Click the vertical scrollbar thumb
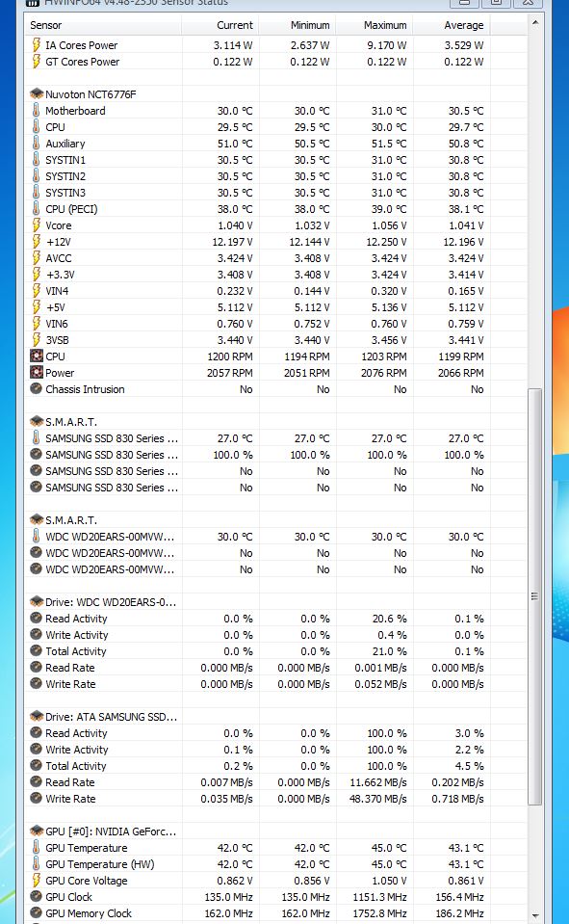Image resolution: width=569 pixels, height=924 pixels. [535, 596]
